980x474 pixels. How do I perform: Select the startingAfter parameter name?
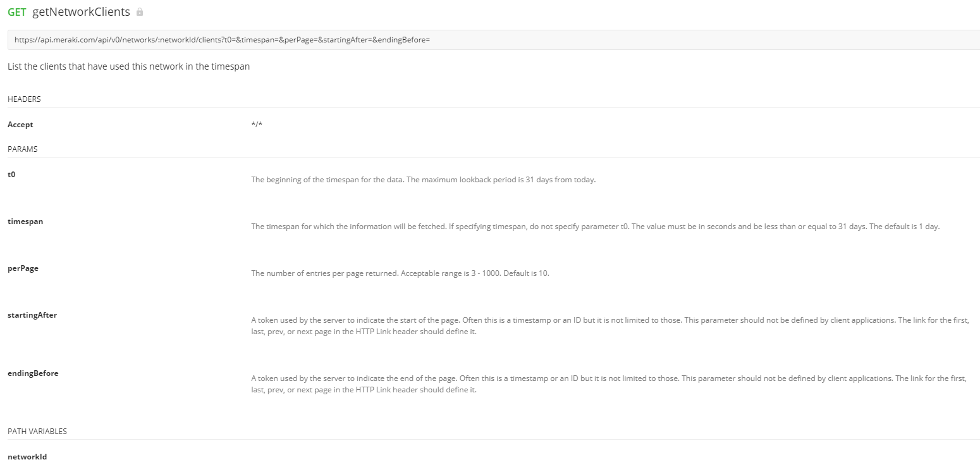pos(32,315)
